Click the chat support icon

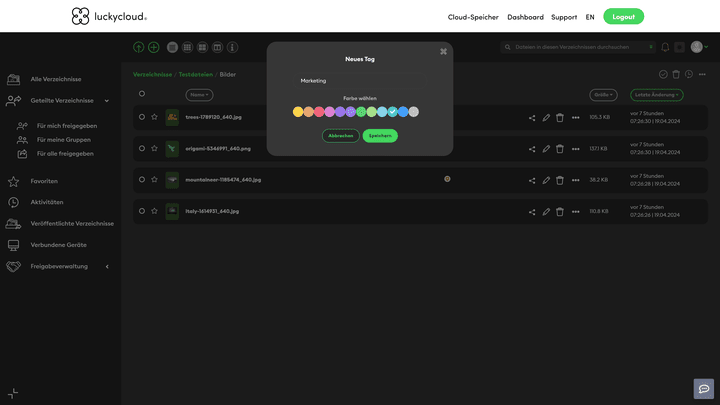(704, 389)
